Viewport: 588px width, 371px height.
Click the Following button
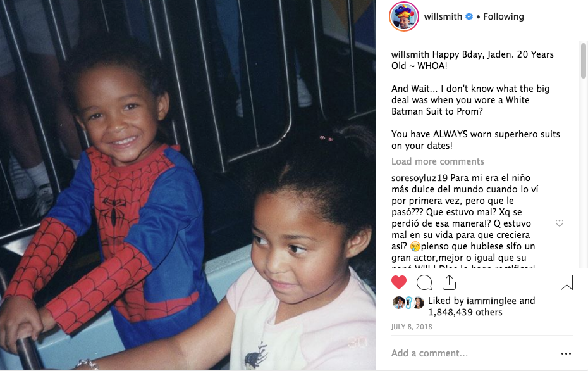pyautogui.click(x=503, y=16)
